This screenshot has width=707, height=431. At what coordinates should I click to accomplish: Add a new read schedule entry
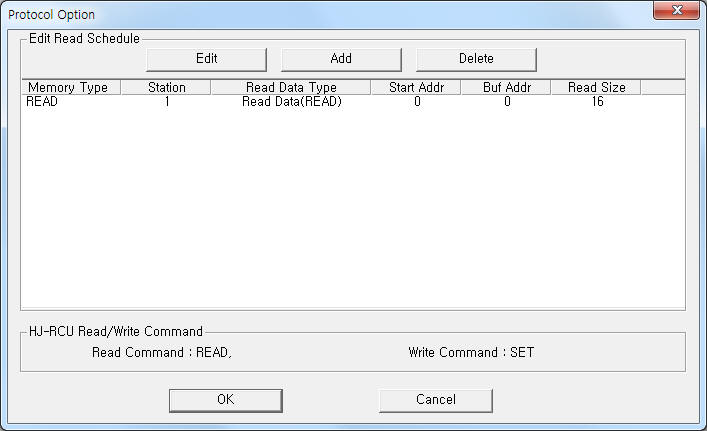point(341,59)
